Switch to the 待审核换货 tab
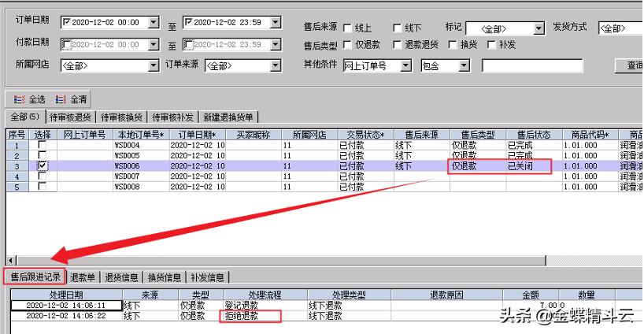This screenshot has height=334, width=644. 121,117
